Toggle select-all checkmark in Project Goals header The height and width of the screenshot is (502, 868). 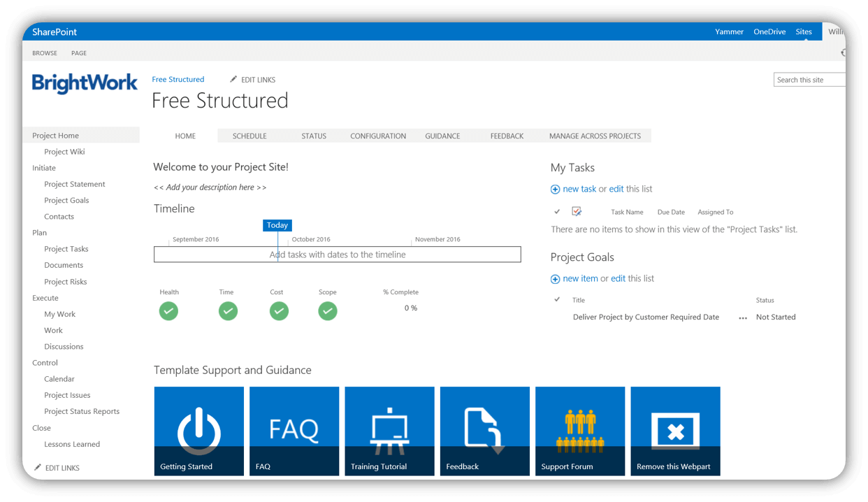(x=557, y=300)
